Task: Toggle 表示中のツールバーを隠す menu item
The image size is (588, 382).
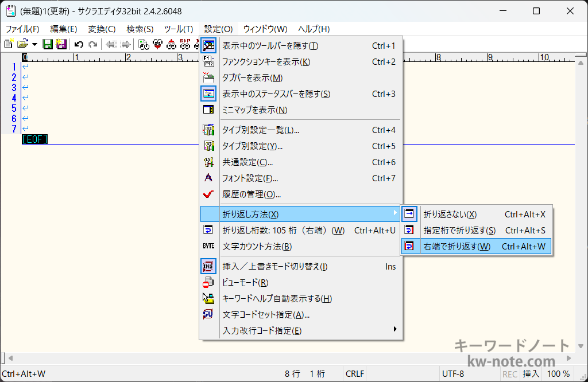Action: (270, 46)
